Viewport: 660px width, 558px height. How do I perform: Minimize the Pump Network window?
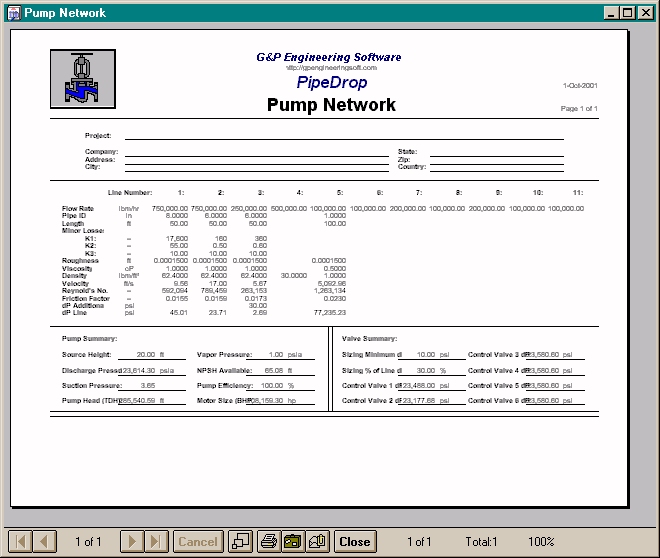point(611,13)
